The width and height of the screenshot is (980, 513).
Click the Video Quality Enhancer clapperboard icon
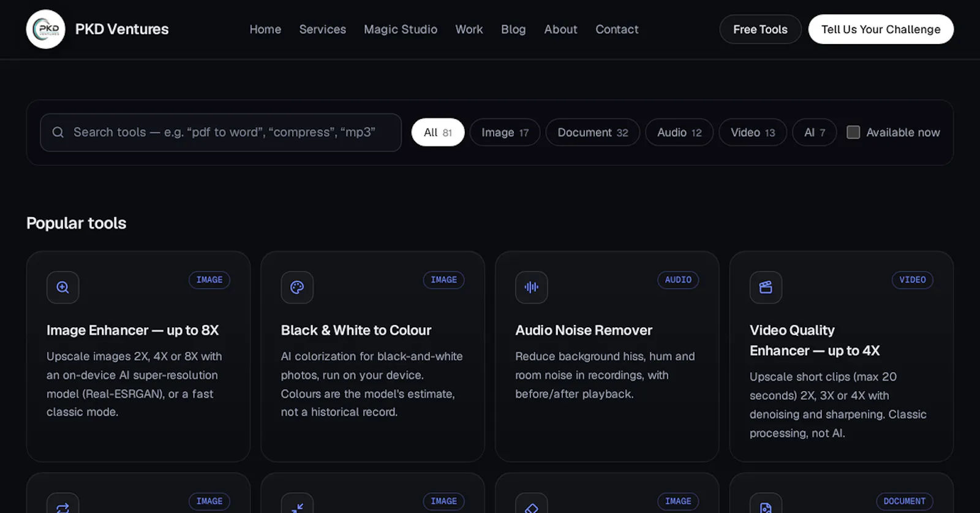coord(766,287)
